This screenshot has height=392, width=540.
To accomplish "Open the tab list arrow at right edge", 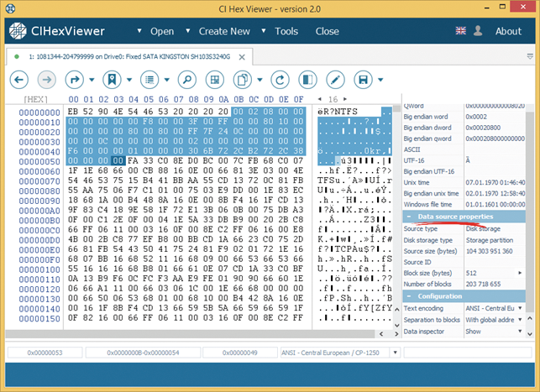I will point(530,56).
